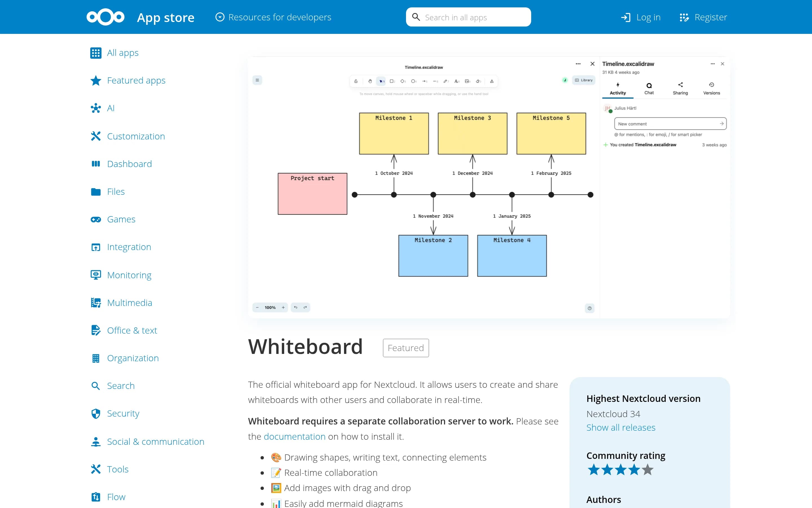Open the Whiteboard screenshot preview
812x508 pixels.
tap(489, 187)
